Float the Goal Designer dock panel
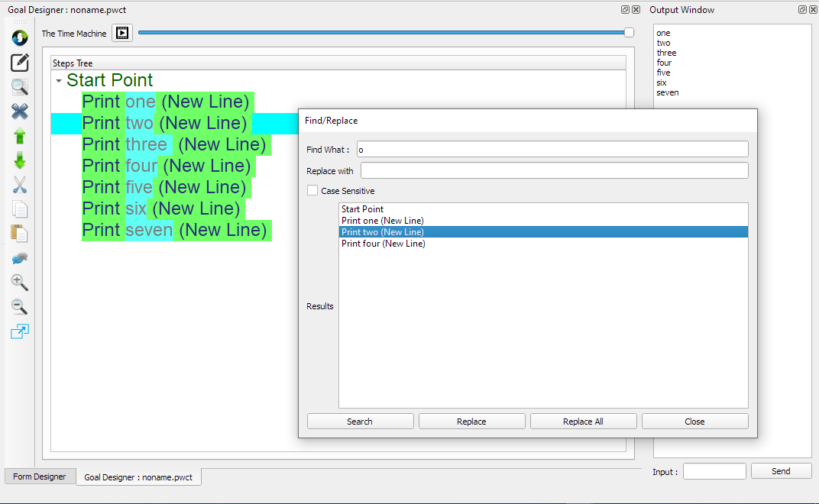 [x=625, y=10]
